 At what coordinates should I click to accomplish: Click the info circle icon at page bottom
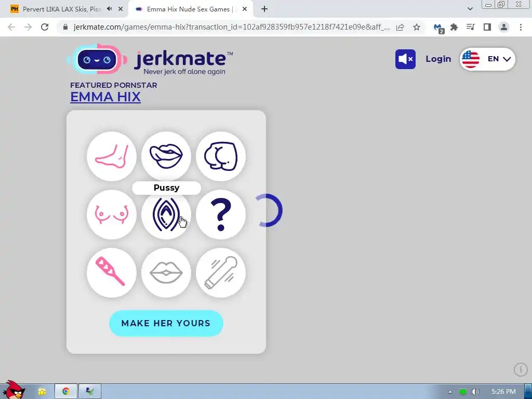521,369
